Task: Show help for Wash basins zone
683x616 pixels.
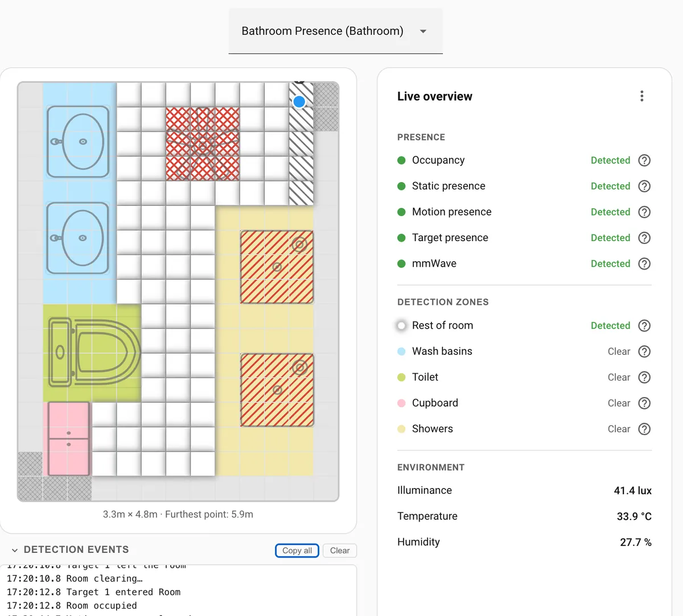Action: click(644, 352)
